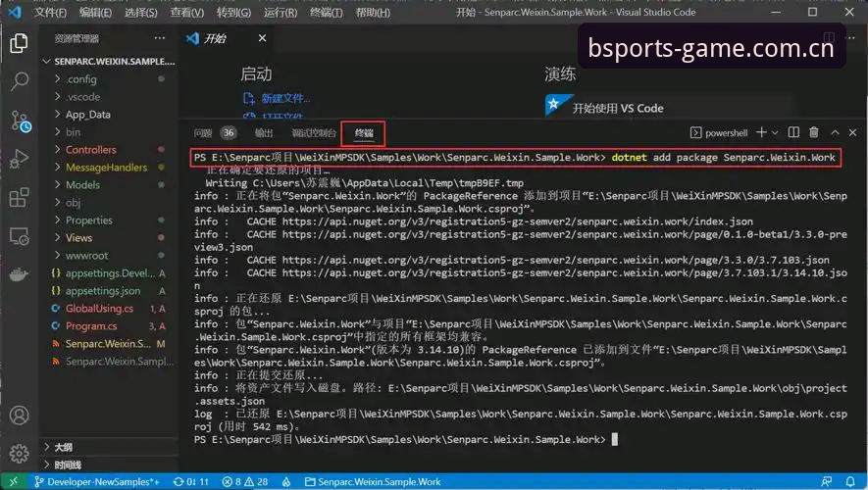The height and width of the screenshot is (490, 868).
Task: Open the 运行(R) menu
Action: coord(281,12)
